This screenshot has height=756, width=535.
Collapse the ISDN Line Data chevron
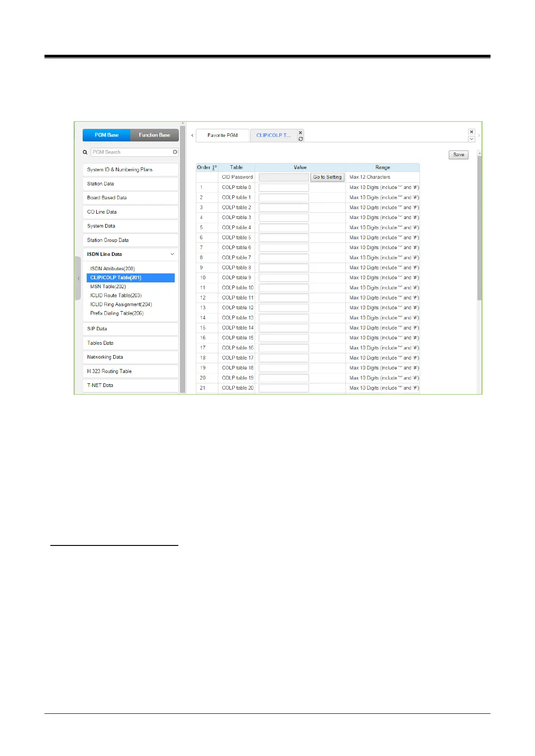(172, 254)
